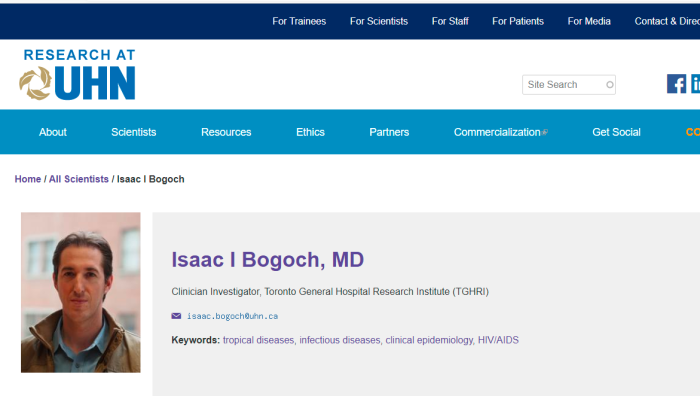
Task: Click the Clinician Investigator, TGHRI line
Action: tap(330, 292)
